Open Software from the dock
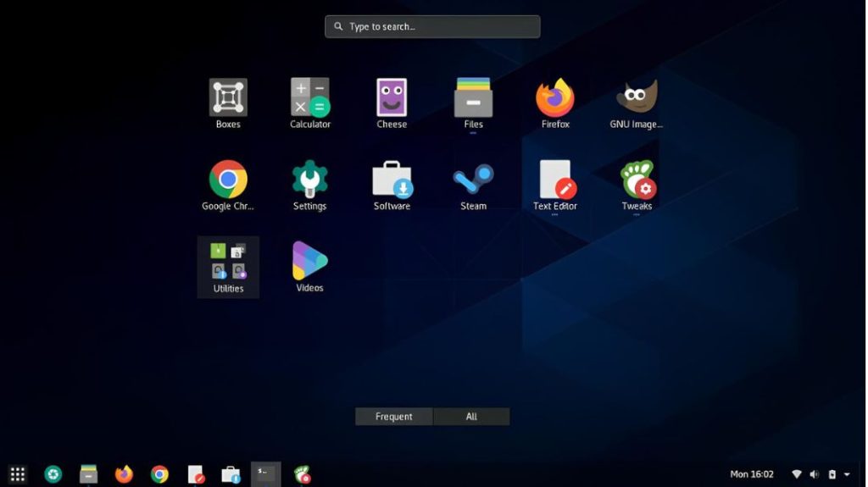The image size is (868, 487). pos(231,474)
